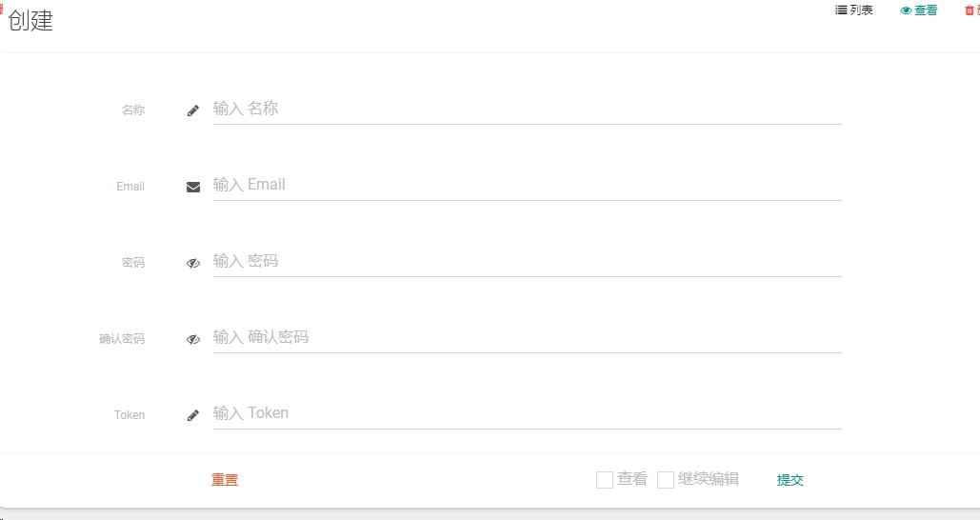Focus the 输入 确认密码 input field
This screenshot has width=980, height=520.
pos(528,337)
